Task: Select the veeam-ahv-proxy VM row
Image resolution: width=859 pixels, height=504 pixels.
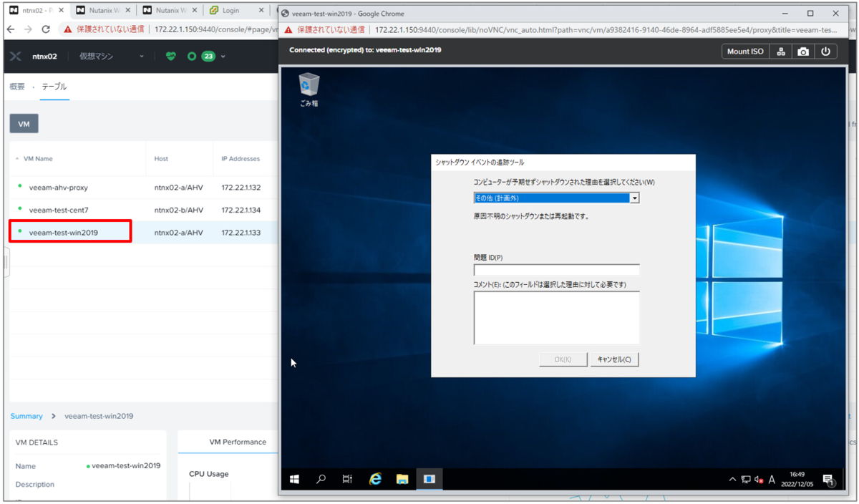Action: coord(143,188)
